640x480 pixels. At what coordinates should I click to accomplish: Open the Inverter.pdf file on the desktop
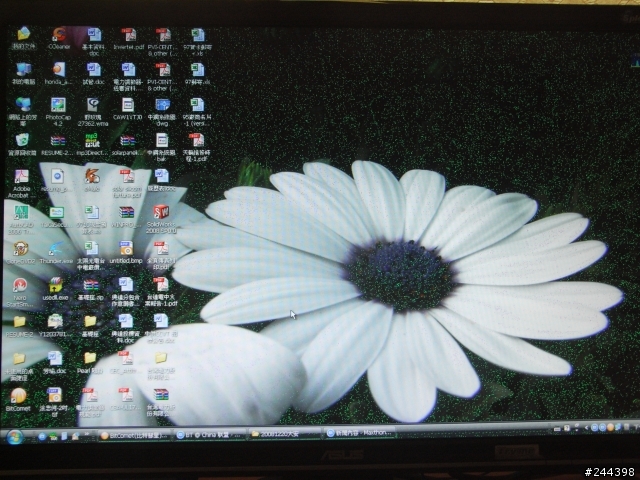click(129, 38)
